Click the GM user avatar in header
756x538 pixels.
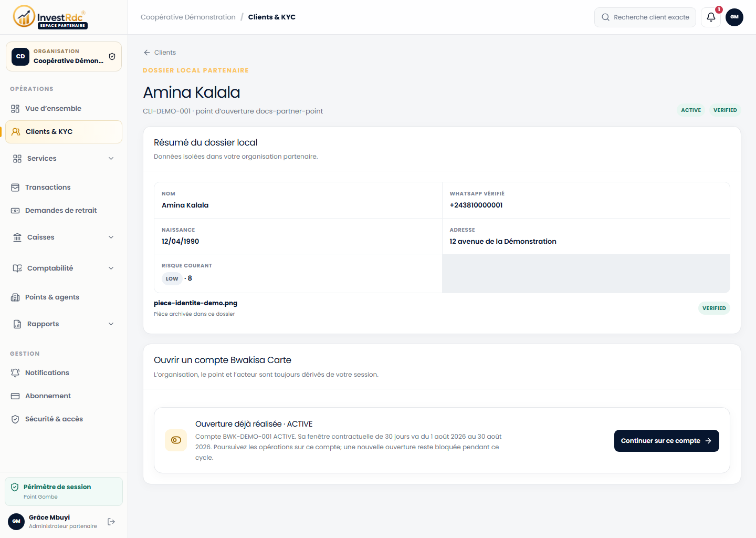(734, 17)
